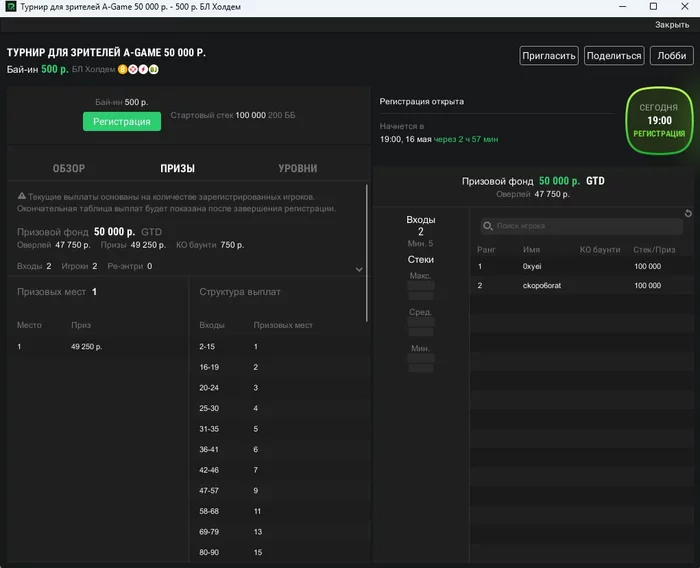Click the Оверлей 47 750 р. in right panel
The image size is (700, 568).
[x=533, y=194]
